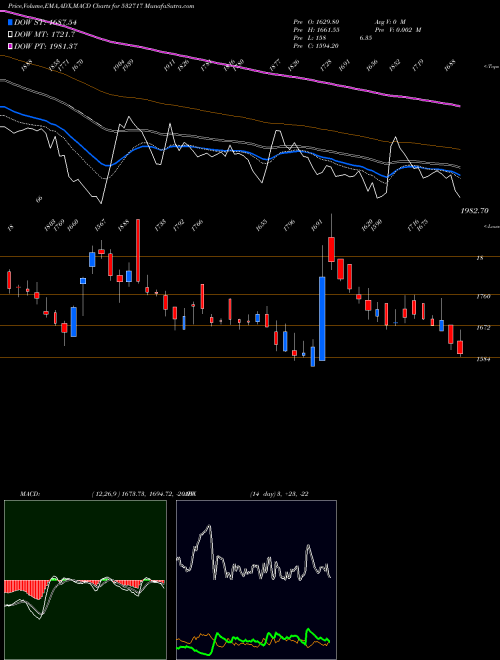Select the 'DOW PT: 1981.37' legend label

click(45, 46)
